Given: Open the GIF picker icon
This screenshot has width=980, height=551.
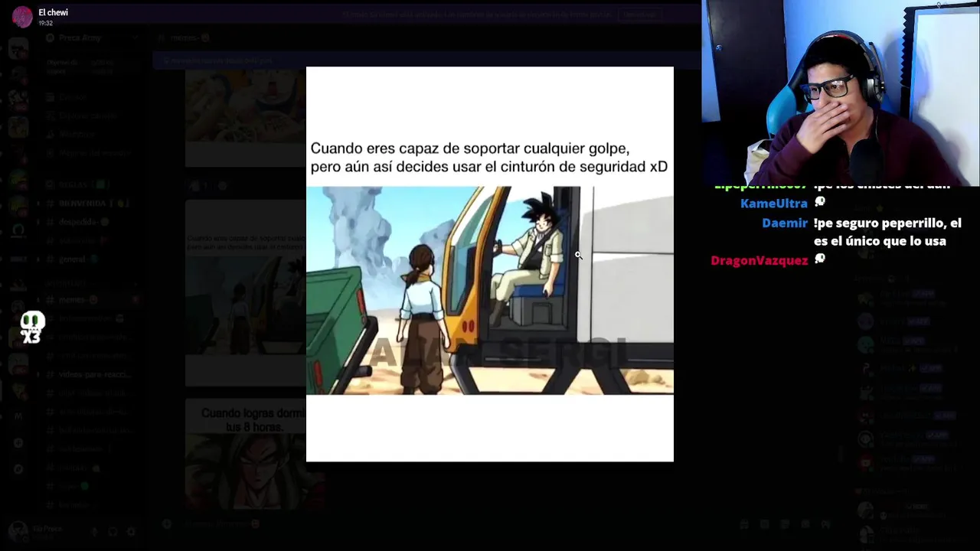Looking at the screenshot, I should pyautogui.click(x=764, y=524).
